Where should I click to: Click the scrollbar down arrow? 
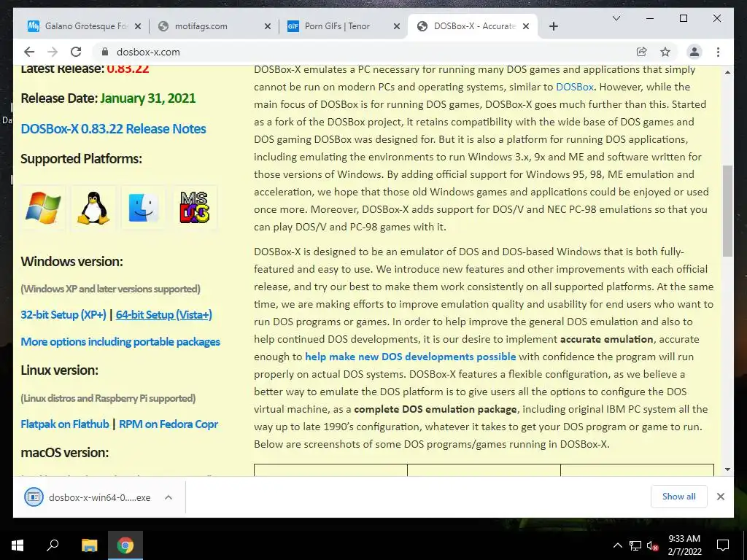coord(727,470)
